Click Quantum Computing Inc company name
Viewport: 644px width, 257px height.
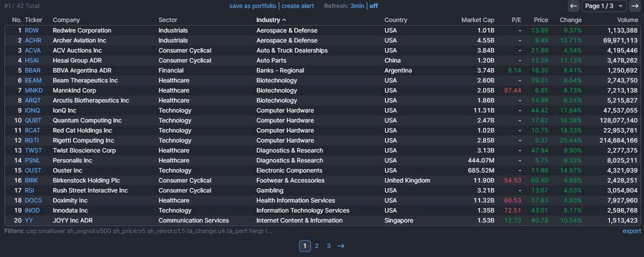(x=87, y=120)
